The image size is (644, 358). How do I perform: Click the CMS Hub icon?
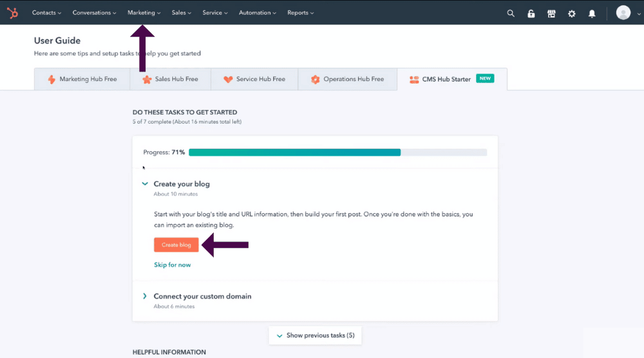click(414, 80)
